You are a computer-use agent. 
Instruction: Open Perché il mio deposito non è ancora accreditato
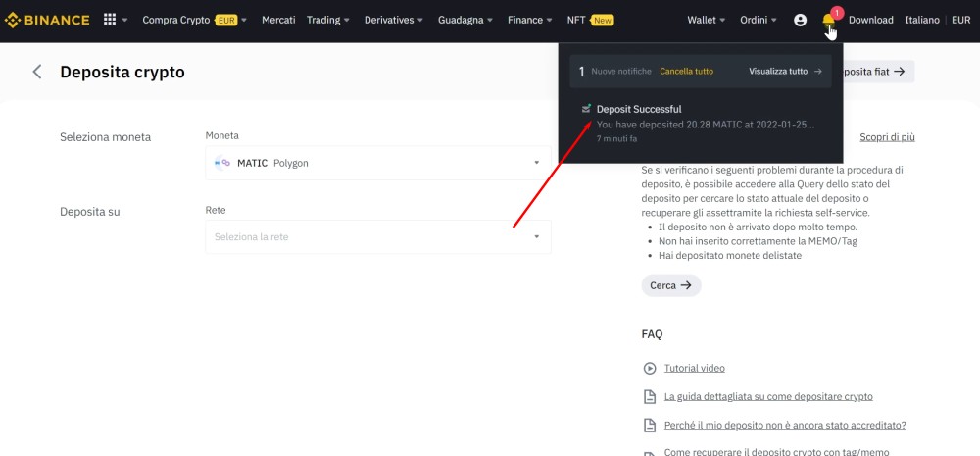tap(785, 425)
